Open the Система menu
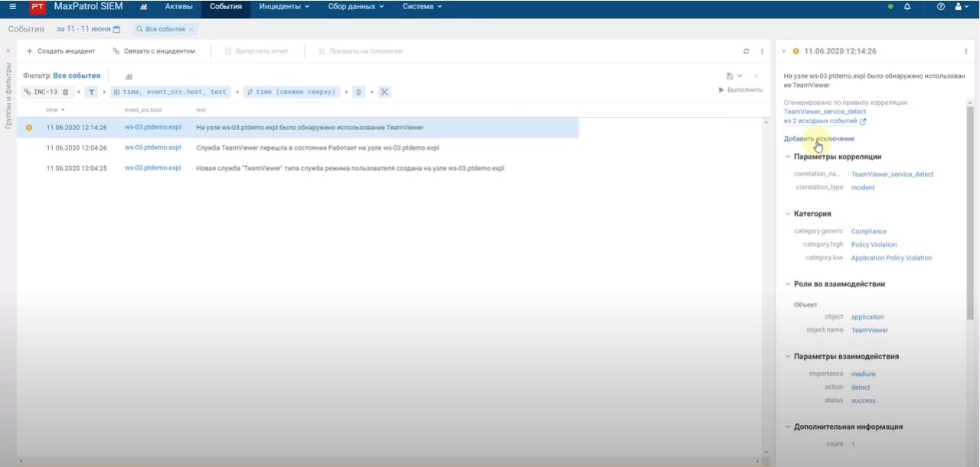This screenshot has height=467, width=980. [423, 7]
